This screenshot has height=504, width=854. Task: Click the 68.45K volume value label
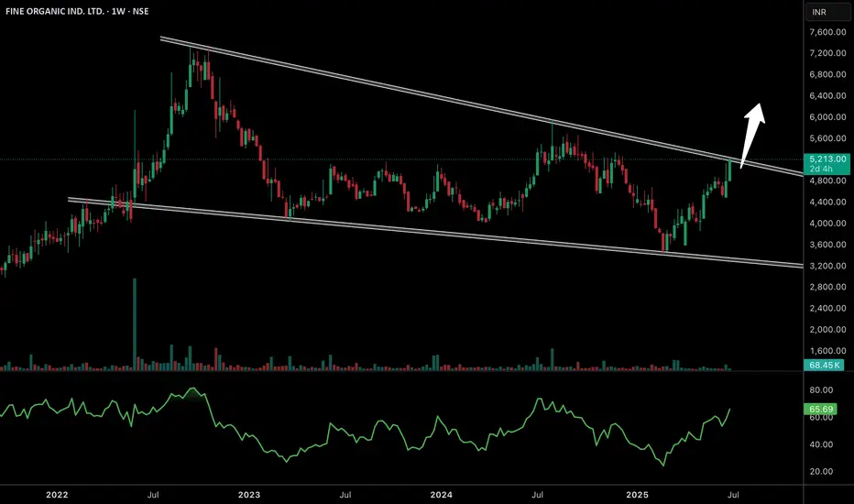(x=824, y=365)
